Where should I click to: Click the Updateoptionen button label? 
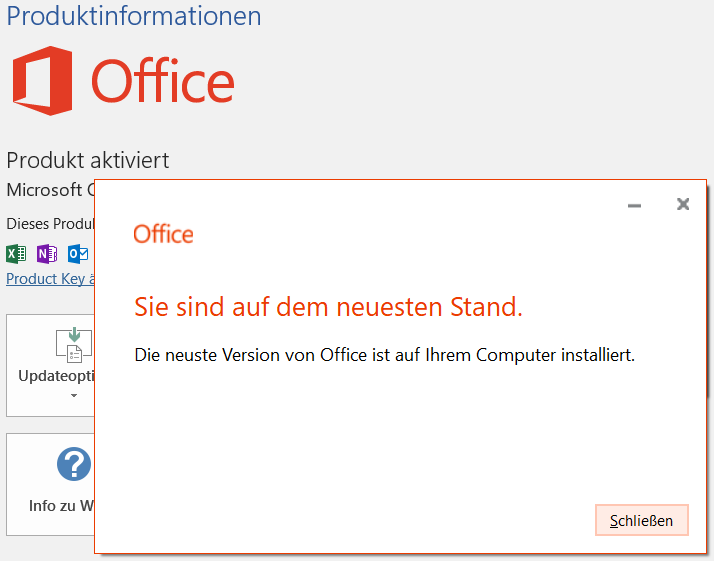click(x=56, y=376)
